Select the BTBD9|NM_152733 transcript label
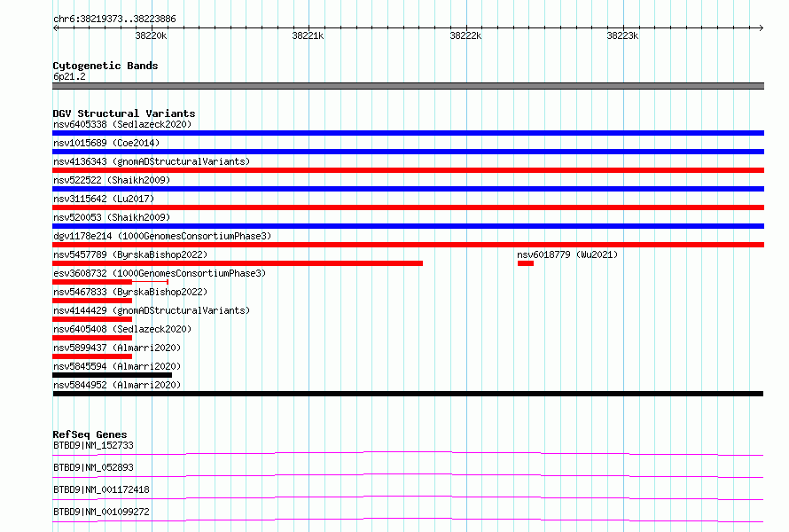 point(93,445)
